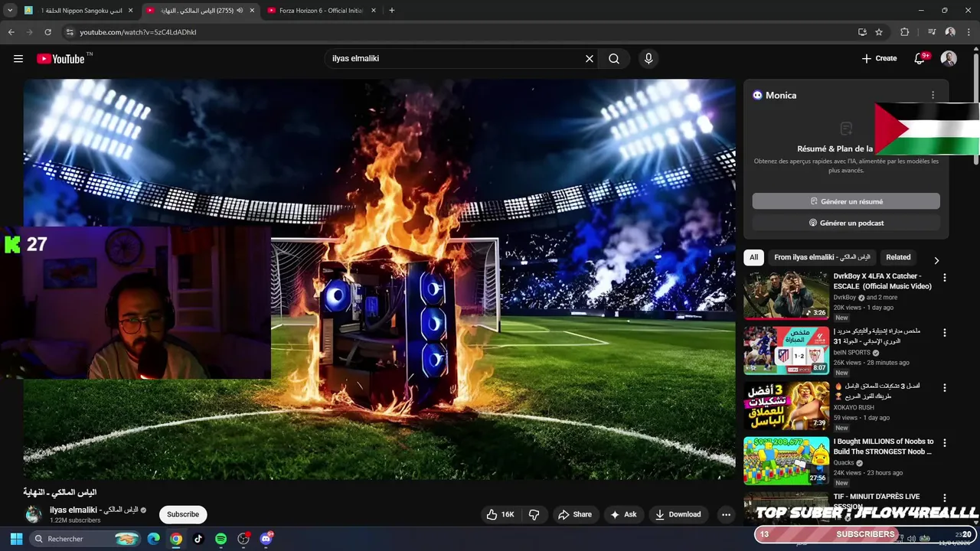Start voice search with the microphone
Viewport: 980px width, 551px height.
point(648,58)
